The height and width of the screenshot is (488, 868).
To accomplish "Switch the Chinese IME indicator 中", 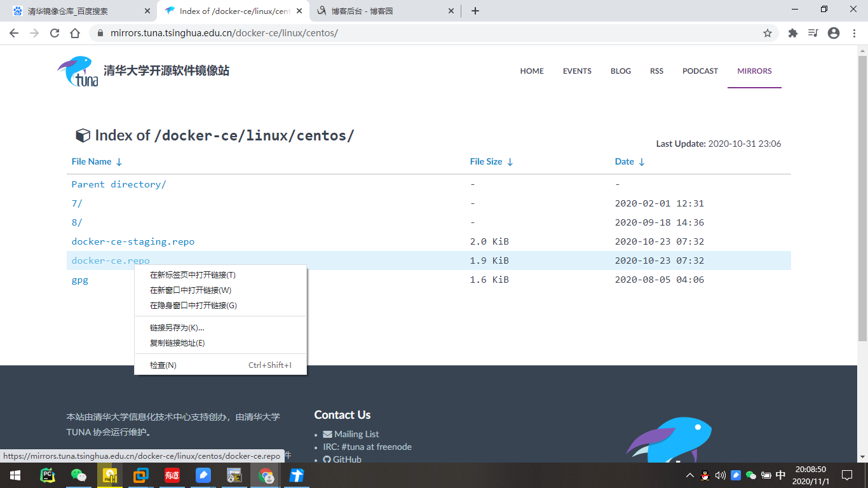I will 781,475.
